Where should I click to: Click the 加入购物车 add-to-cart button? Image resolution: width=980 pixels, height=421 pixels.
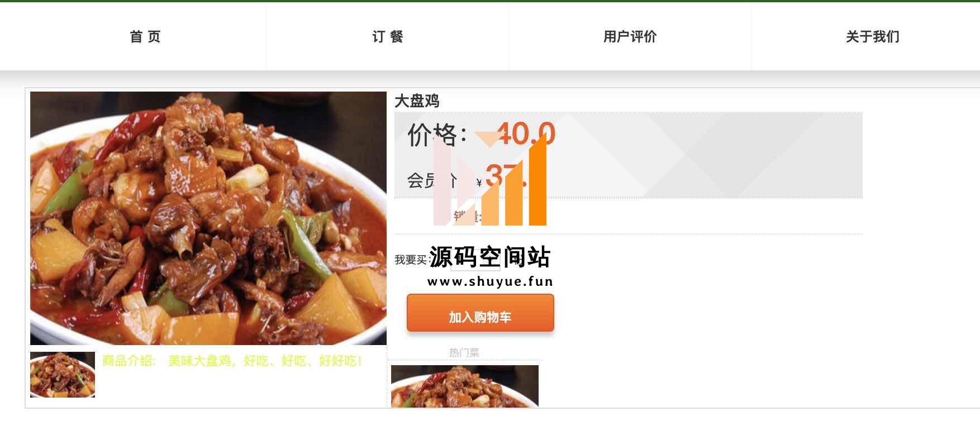(x=481, y=313)
